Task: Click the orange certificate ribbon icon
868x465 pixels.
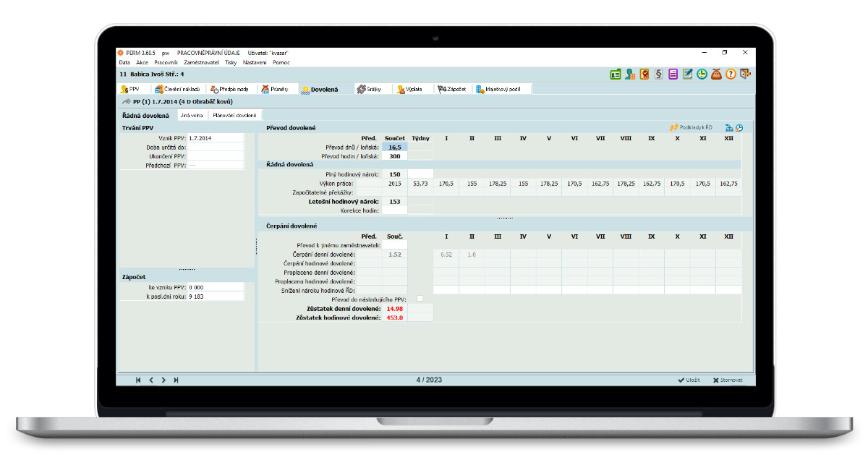Action: pyautogui.click(x=644, y=74)
